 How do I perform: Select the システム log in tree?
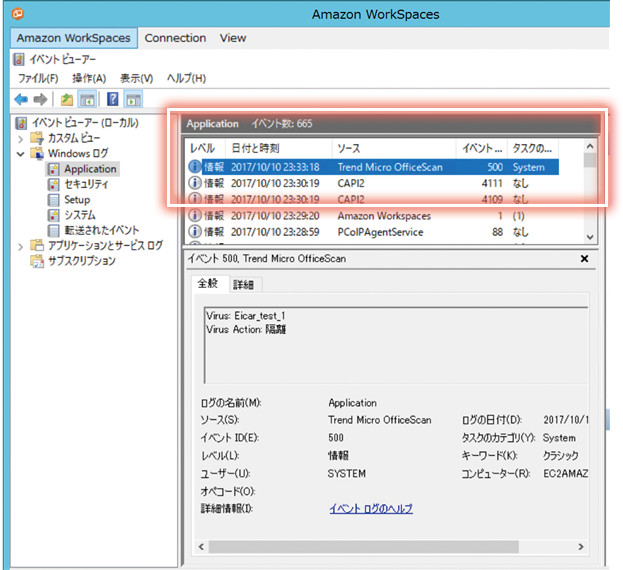[79, 215]
